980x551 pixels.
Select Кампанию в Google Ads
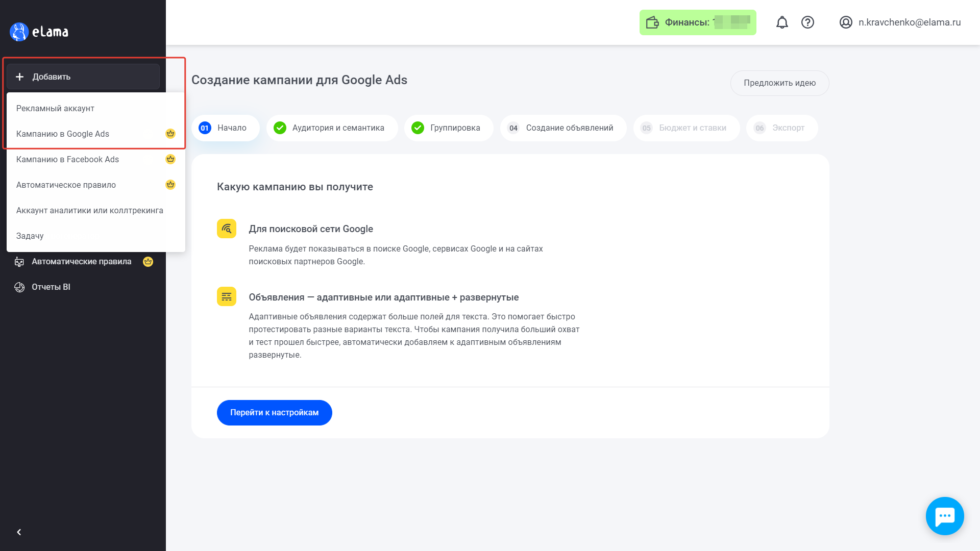coord(96,134)
